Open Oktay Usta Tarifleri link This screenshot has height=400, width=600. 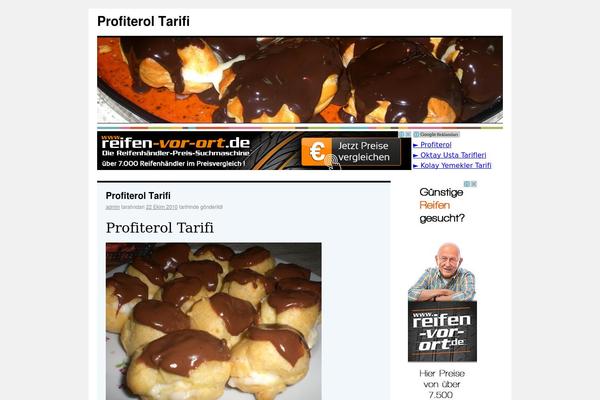tap(453, 155)
